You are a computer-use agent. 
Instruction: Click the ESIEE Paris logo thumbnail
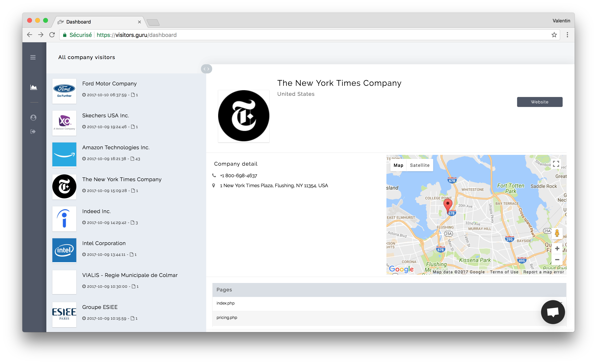(x=64, y=314)
